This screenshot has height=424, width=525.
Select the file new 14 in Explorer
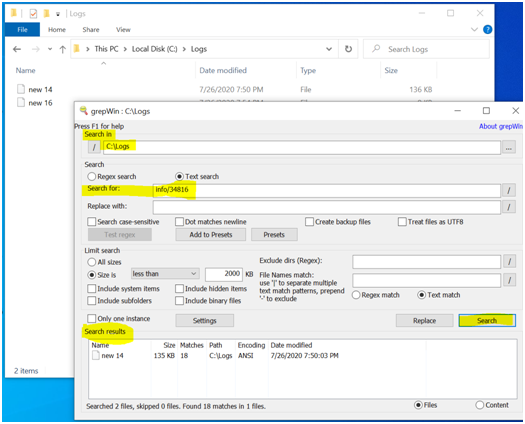click(40, 89)
